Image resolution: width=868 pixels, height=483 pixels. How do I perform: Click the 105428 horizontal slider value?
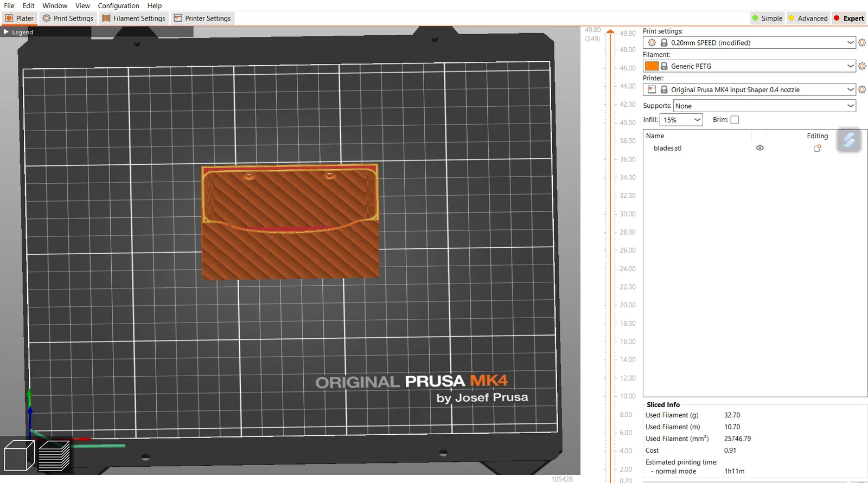pos(562,479)
